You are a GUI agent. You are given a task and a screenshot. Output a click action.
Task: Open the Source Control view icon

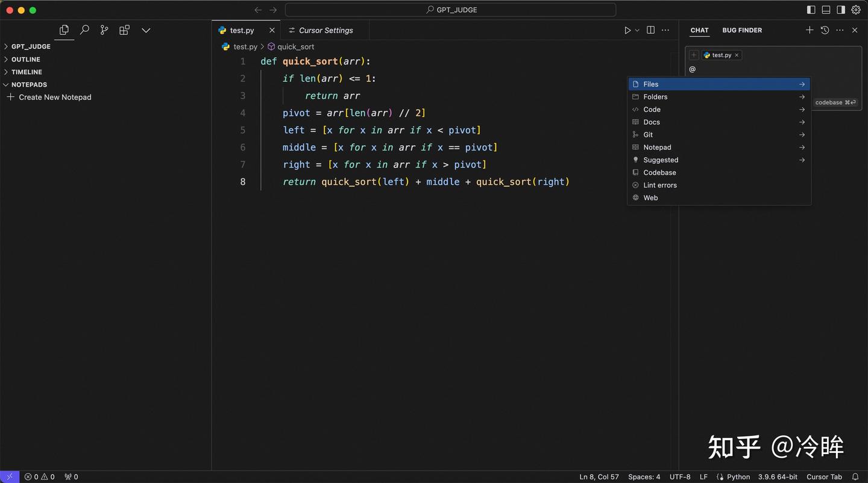[x=104, y=30]
